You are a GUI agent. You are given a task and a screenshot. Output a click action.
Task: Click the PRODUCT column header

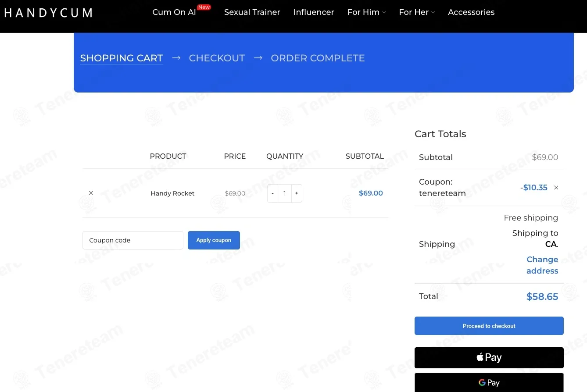pyautogui.click(x=168, y=156)
